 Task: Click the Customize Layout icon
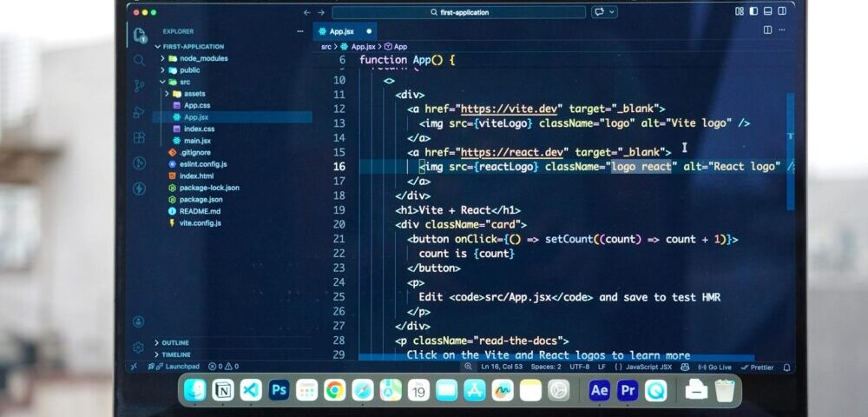pos(740,11)
